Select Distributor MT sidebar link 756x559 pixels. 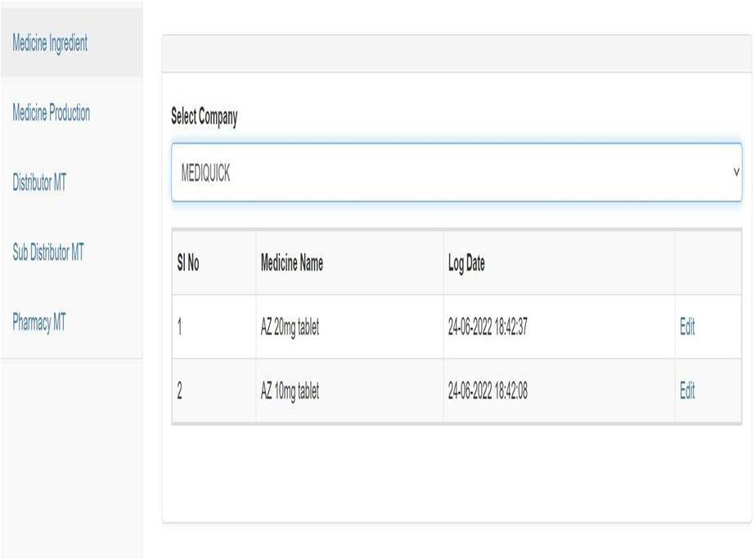click(x=39, y=183)
